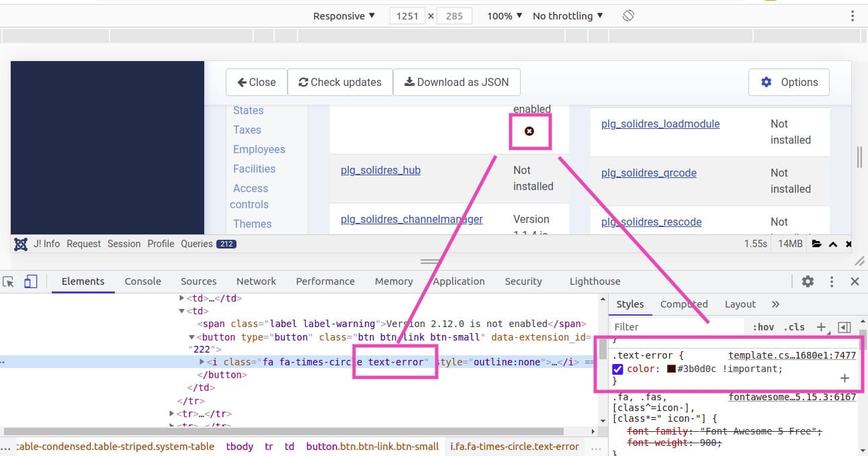Open the 100% zoom dropdown
This screenshot has width=868, height=456.
[x=505, y=16]
